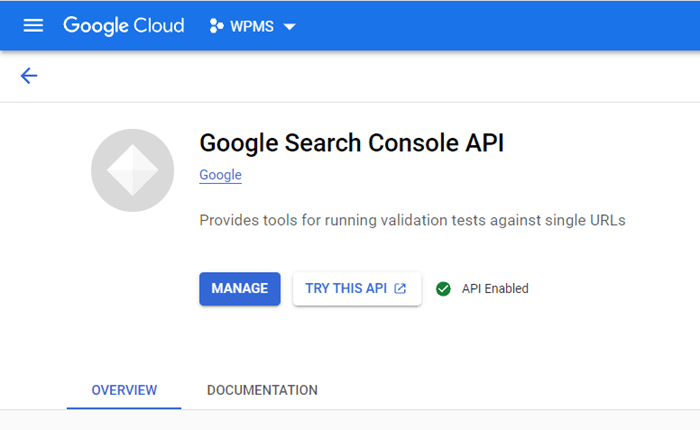Viewport: 700px width, 430px height.
Task: Open the hamburger navigation menu
Action: pyautogui.click(x=33, y=26)
